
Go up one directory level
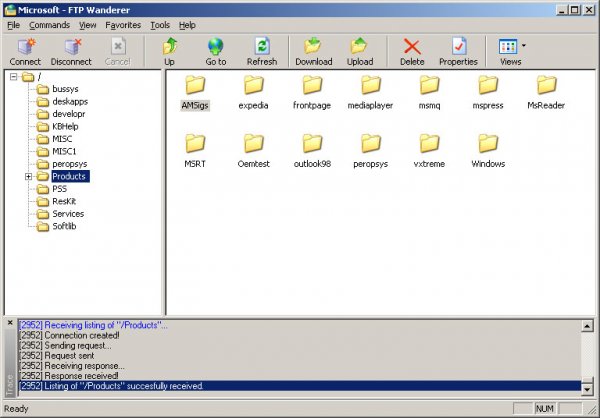click(169, 47)
